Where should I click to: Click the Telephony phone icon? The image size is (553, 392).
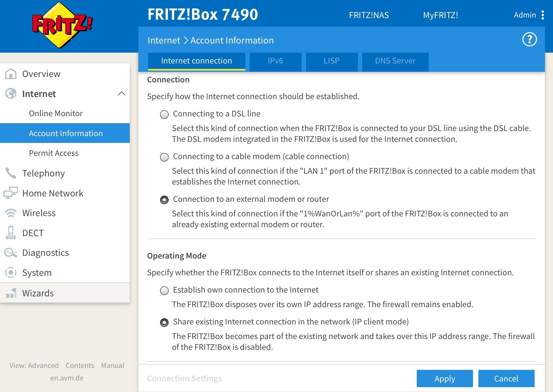[11, 173]
